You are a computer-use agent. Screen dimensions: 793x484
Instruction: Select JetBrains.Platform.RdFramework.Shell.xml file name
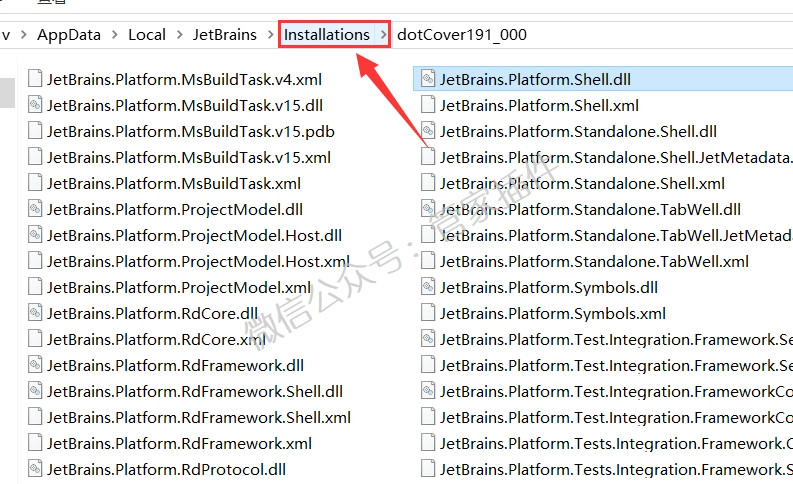click(199, 417)
